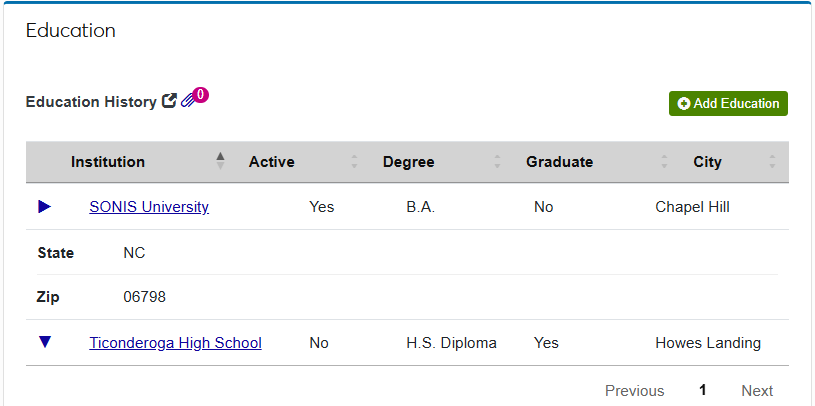Sort the table by the Active header
The width and height of the screenshot is (815, 406).
(272, 162)
